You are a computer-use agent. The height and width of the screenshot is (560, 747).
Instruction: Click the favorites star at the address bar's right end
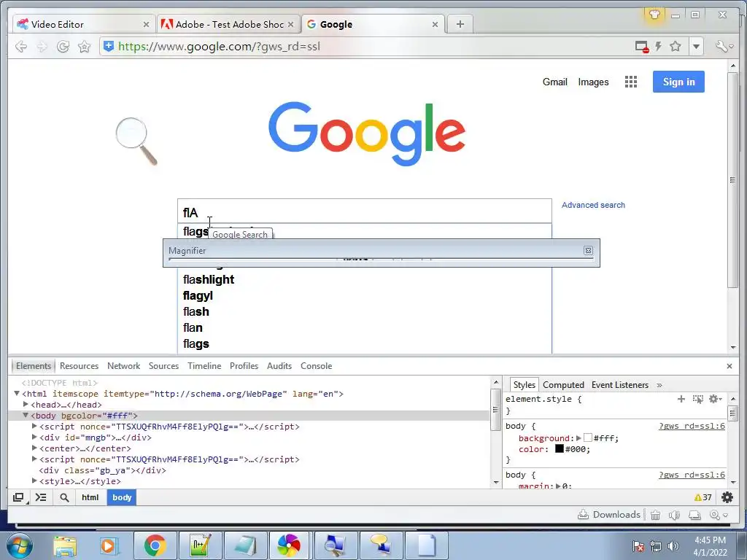[675, 46]
